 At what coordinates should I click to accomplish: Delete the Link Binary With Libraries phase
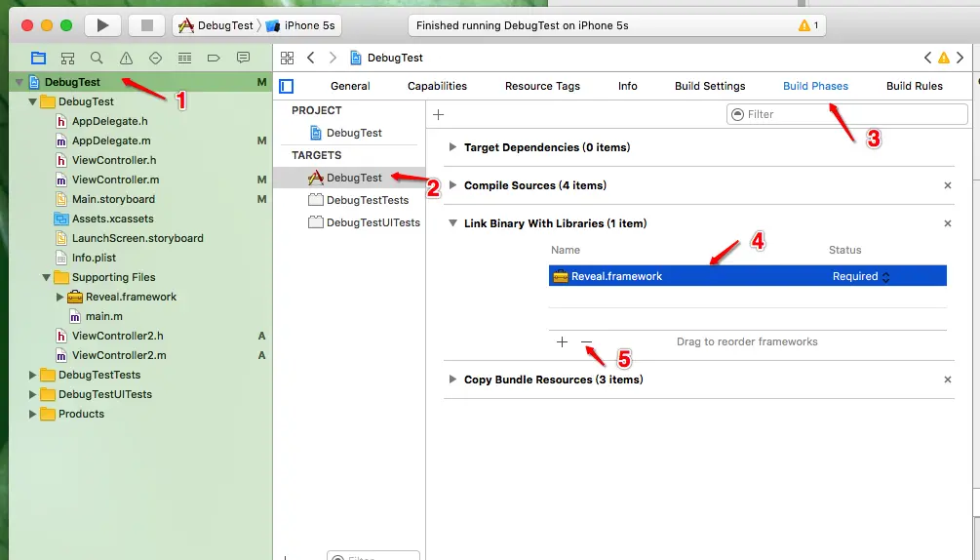pos(948,223)
